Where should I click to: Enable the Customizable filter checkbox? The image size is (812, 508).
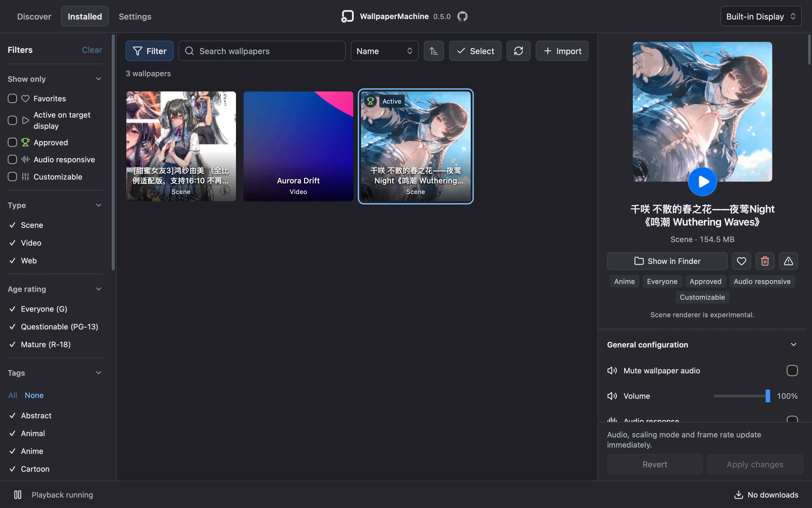(12, 176)
